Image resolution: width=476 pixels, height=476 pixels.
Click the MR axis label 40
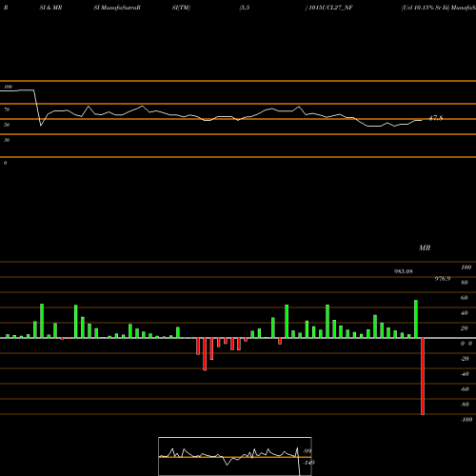pos(465,313)
